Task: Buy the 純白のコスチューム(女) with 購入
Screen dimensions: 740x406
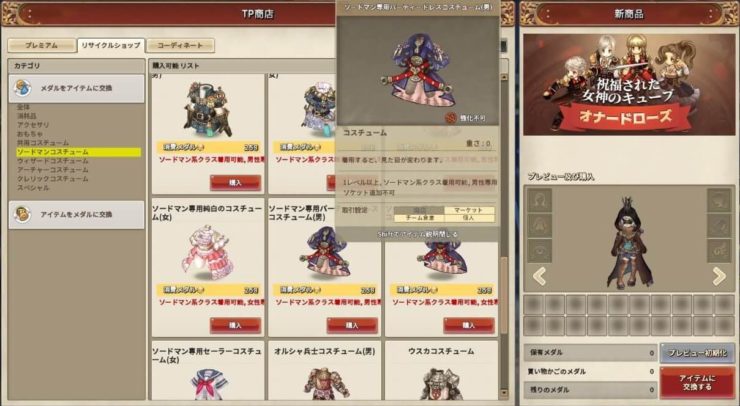Action: pos(235,325)
